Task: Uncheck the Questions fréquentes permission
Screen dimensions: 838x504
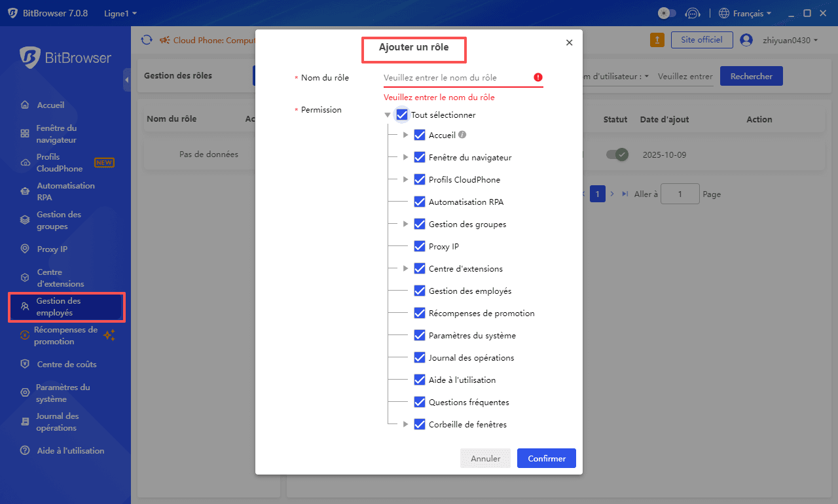Action: [x=420, y=402]
